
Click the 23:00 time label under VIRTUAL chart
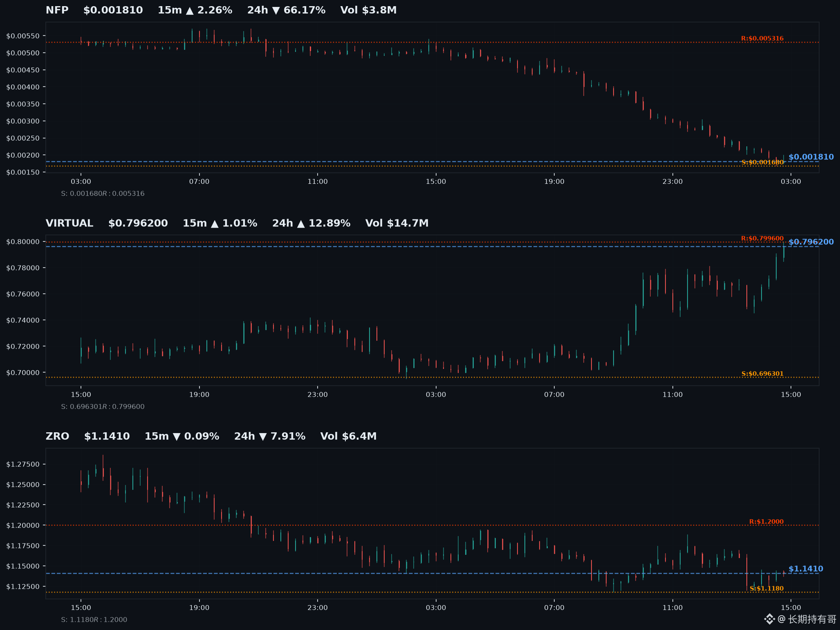point(318,395)
